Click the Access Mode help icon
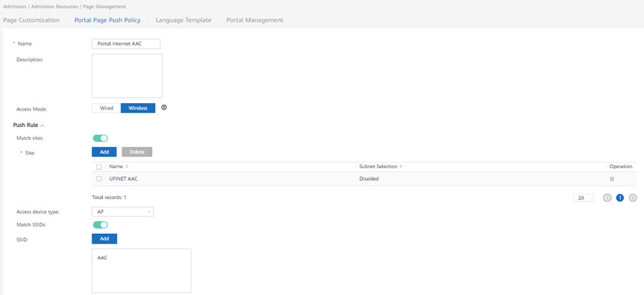The image size is (644, 295). pyautogui.click(x=164, y=108)
